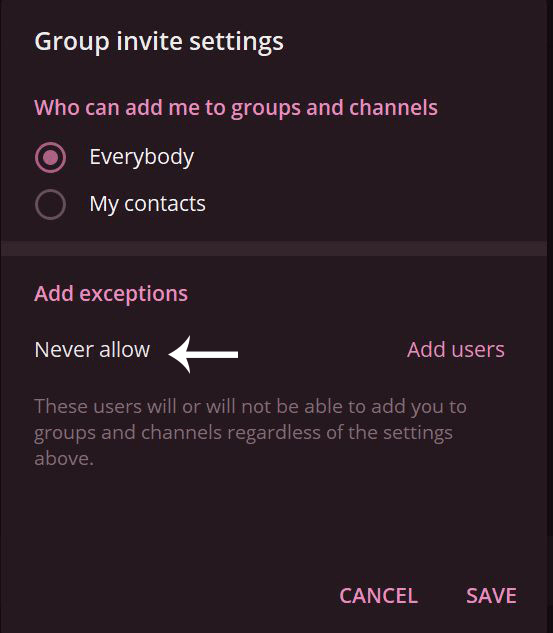
Task: Click the My contacts option label
Action: tap(147, 204)
